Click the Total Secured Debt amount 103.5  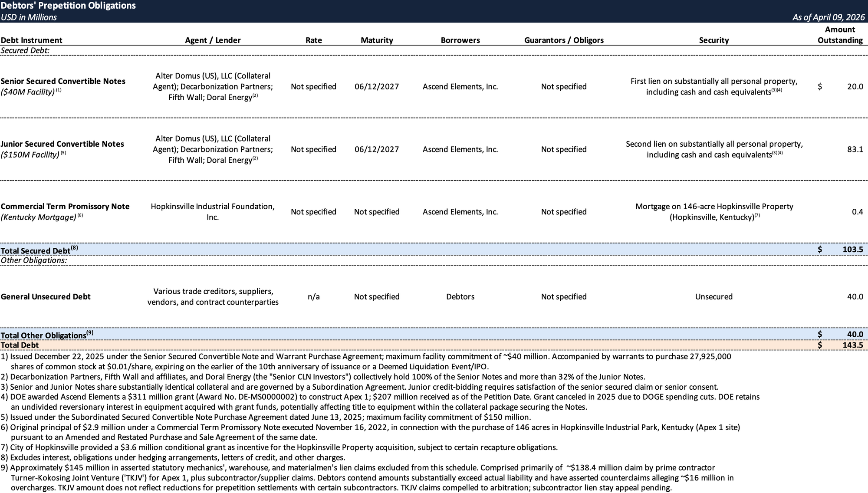[x=852, y=250]
